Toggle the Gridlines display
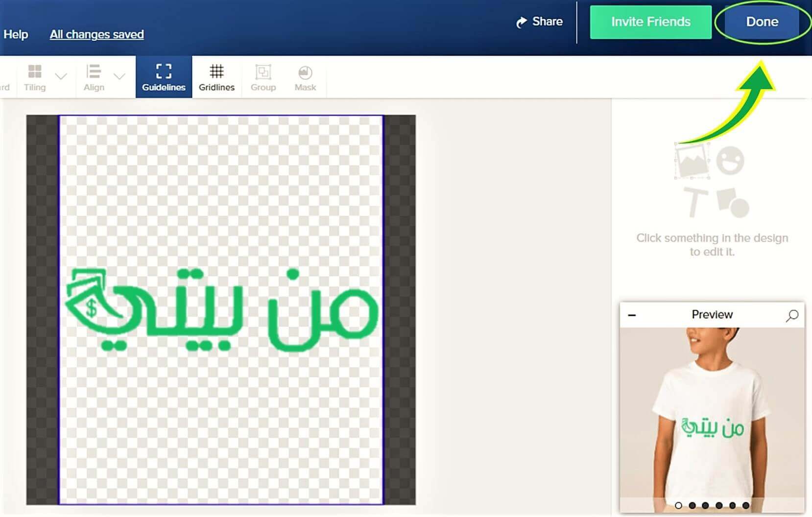This screenshot has height=517, width=812. coord(216,77)
